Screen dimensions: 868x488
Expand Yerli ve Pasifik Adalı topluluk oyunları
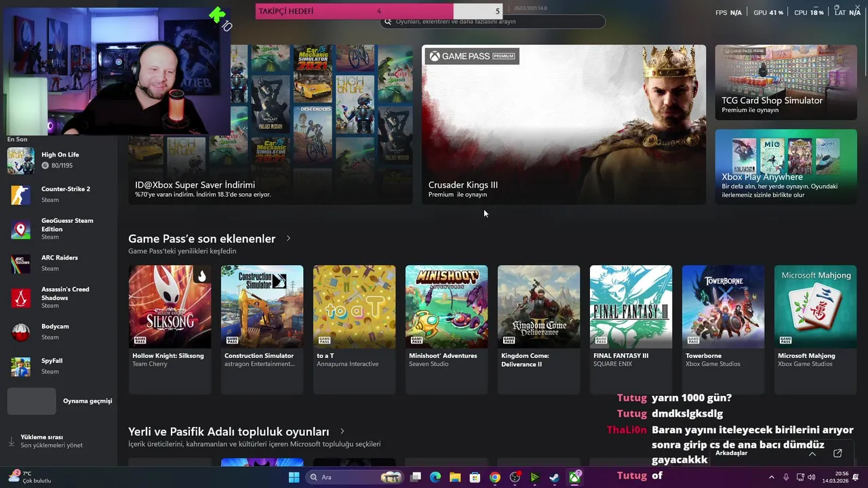pyautogui.click(x=342, y=431)
